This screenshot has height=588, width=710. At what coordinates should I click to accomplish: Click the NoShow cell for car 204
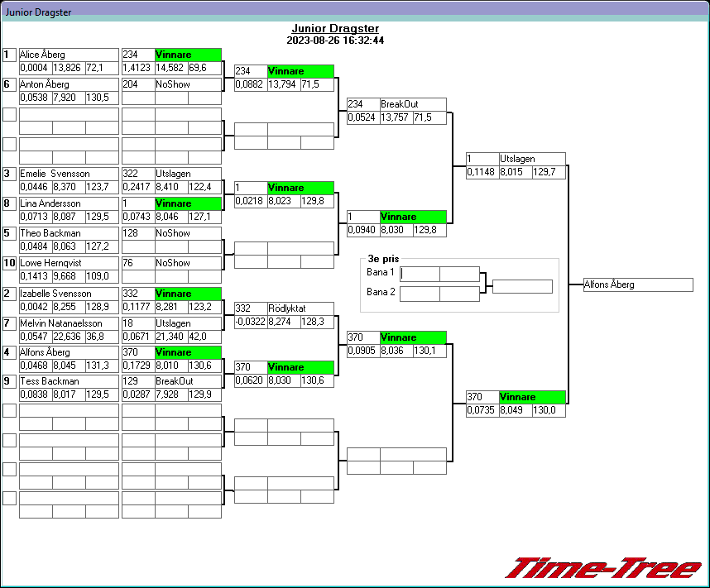click(x=188, y=84)
